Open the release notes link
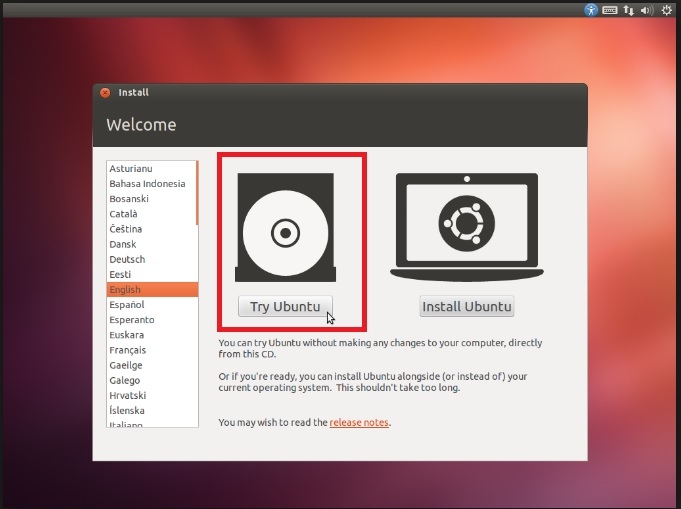Screen dimensions: 681x509 pyautogui.click(x=359, y=422)
